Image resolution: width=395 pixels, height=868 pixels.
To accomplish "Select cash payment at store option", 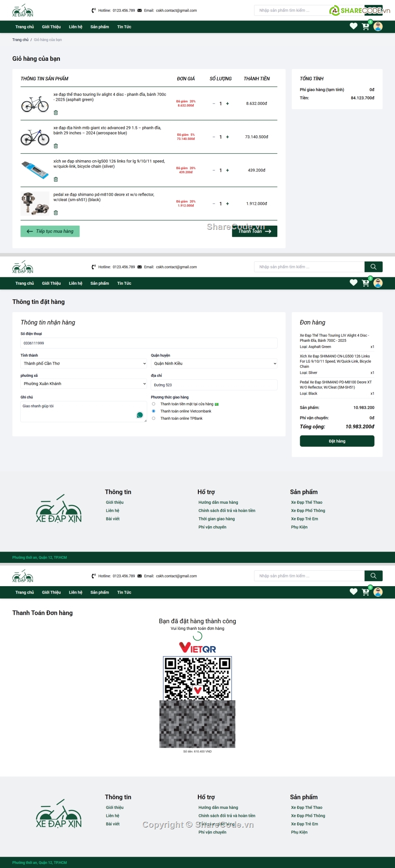I will (153, 404).
